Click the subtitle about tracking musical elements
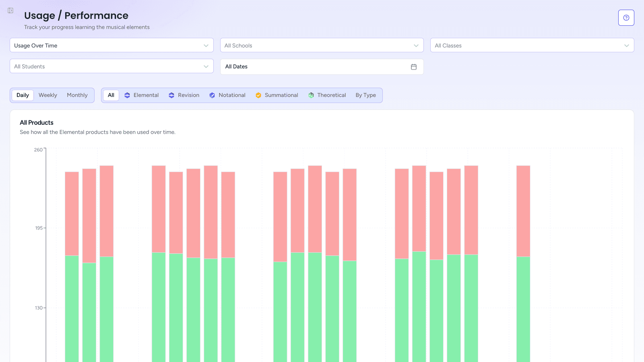The image size is (644, 362). [87, 27]
